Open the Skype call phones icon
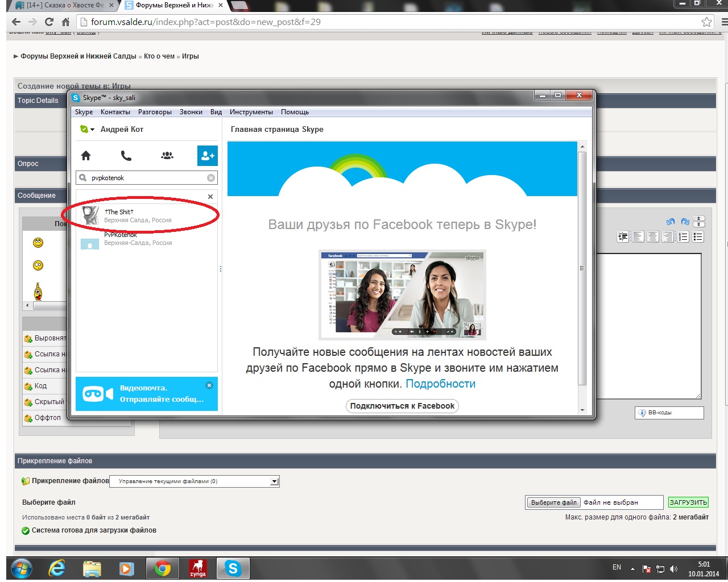 tap(126, 156)
